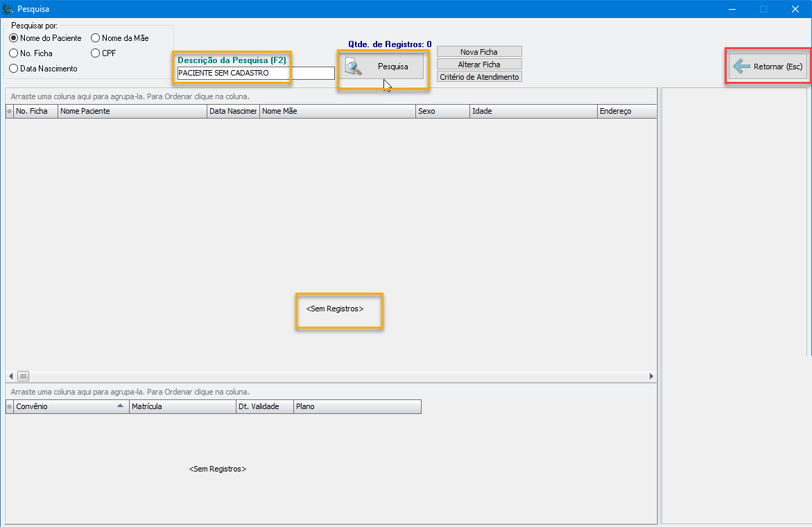Select the Nome da Mãe radio option
The image size is (812, 527).
(96, 38)
